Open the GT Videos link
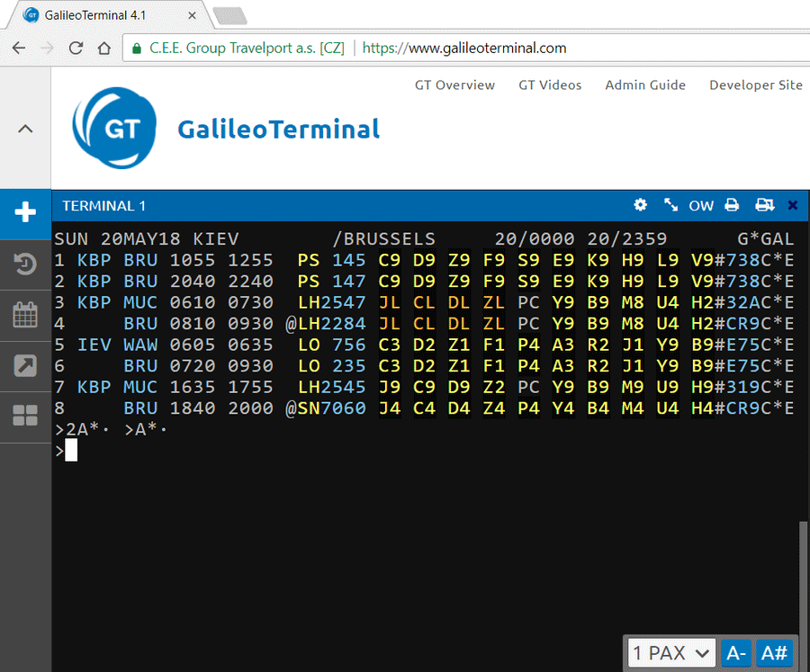The image size is (810, 672). pos(550,85)
